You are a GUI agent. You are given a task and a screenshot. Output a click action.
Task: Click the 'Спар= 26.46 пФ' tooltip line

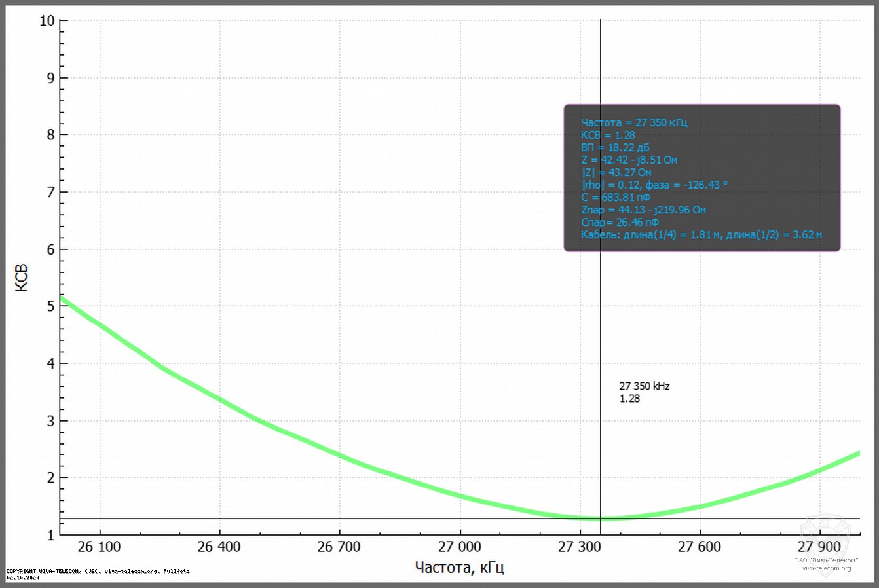pyautogui.click(x=619, y=222)
